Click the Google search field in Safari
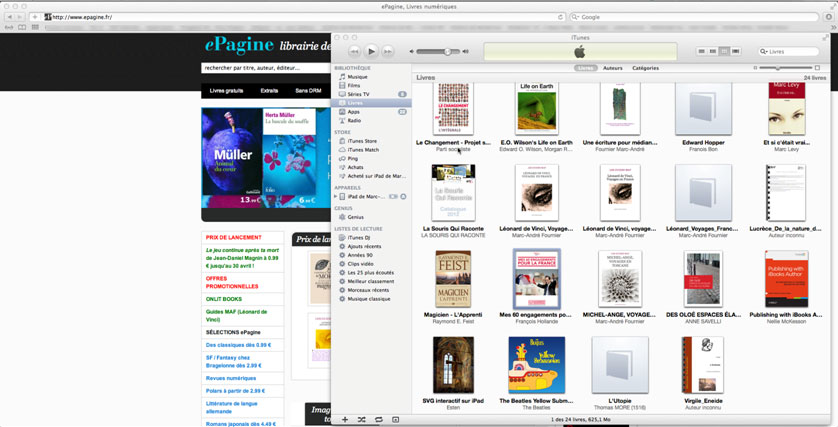Viewport: 838px width, 427px height. pos(694,17)
